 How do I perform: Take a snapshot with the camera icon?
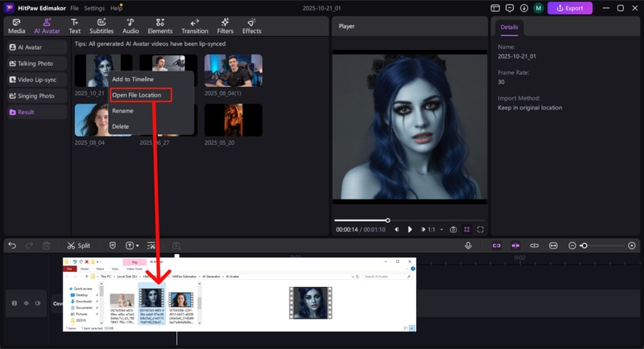(453, 229)
